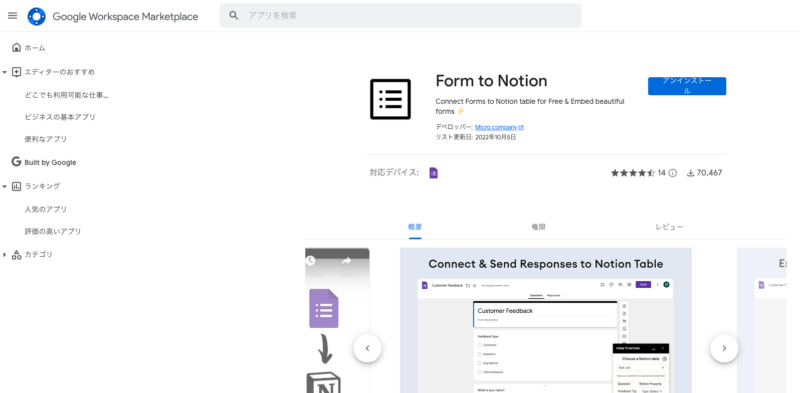This screenshot has height=393, width=800.
Task: Click the カテゴリ shapes icon
Action: coord(16,255)
